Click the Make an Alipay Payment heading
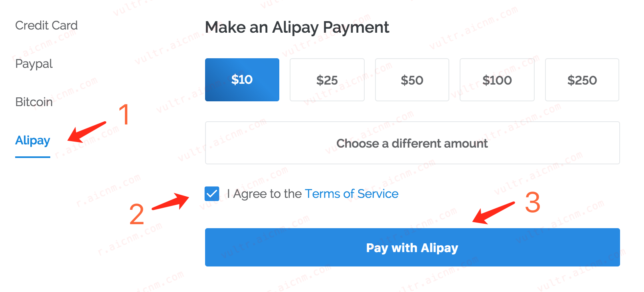Image resolution: width=644 pixels, height=292 pixels. 297,28
